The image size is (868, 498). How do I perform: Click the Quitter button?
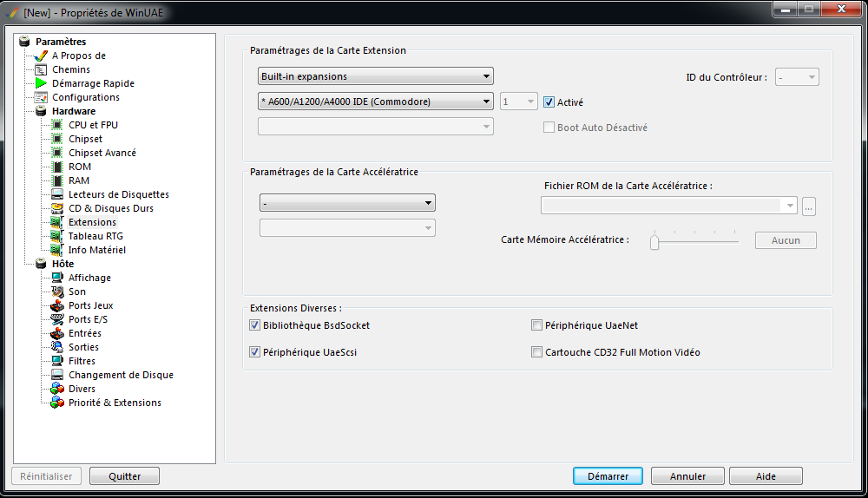124,475
